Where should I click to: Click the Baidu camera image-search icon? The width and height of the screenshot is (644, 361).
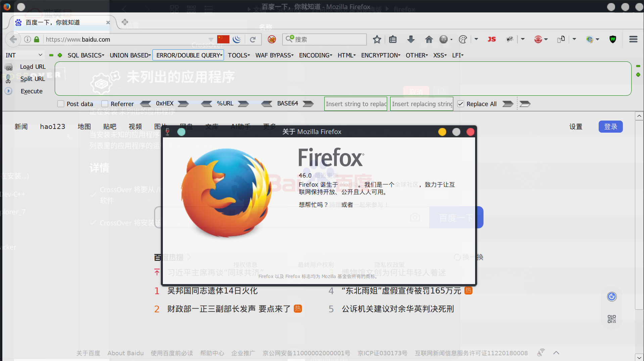[x=415, y=217]
